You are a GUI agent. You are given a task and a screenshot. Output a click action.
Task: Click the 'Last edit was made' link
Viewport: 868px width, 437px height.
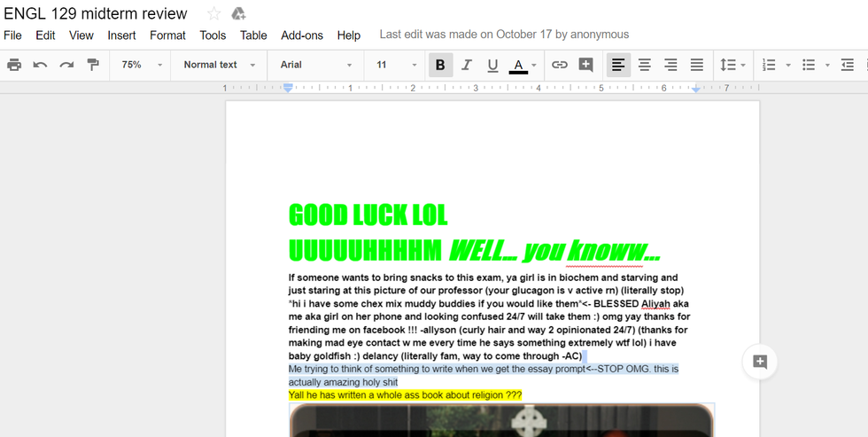tap(504, 35)
